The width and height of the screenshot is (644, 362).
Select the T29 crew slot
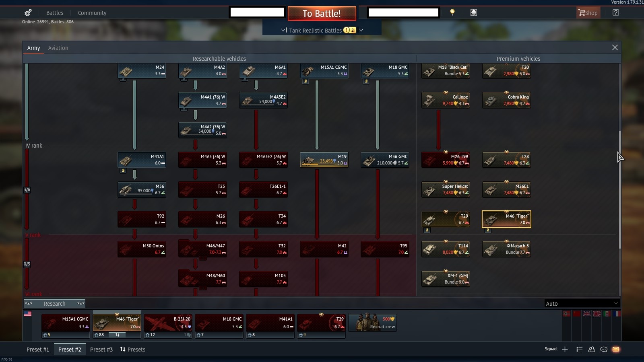tap(321, 326)
